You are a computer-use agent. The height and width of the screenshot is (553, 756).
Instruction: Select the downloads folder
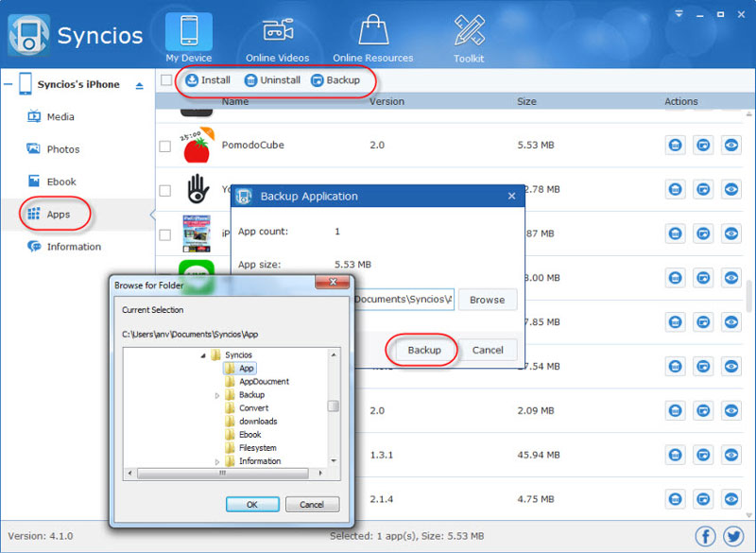250,421
